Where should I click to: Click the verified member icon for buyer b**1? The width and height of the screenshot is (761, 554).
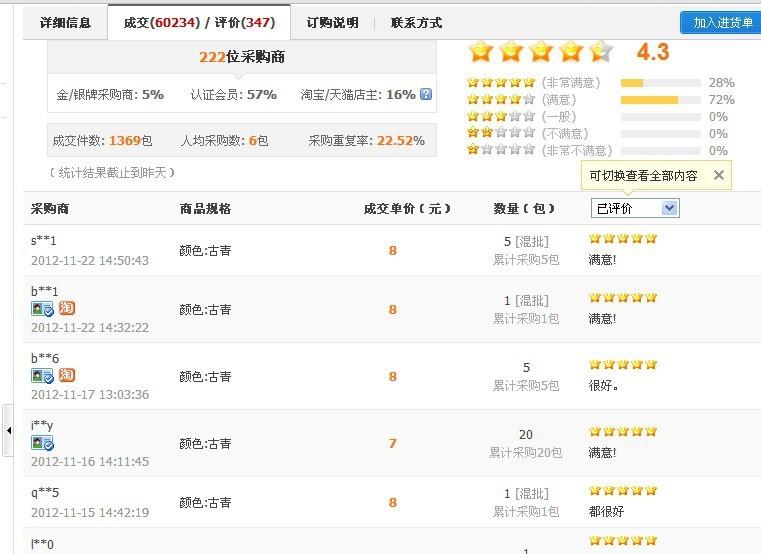(42, 309)
